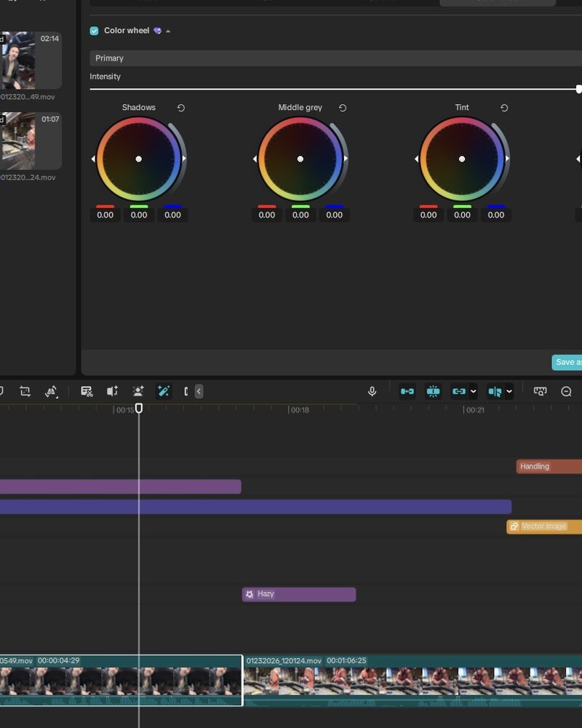The image size is (582, 728).
Task: Click the microphone record voiceover icon
Action: 372,392
